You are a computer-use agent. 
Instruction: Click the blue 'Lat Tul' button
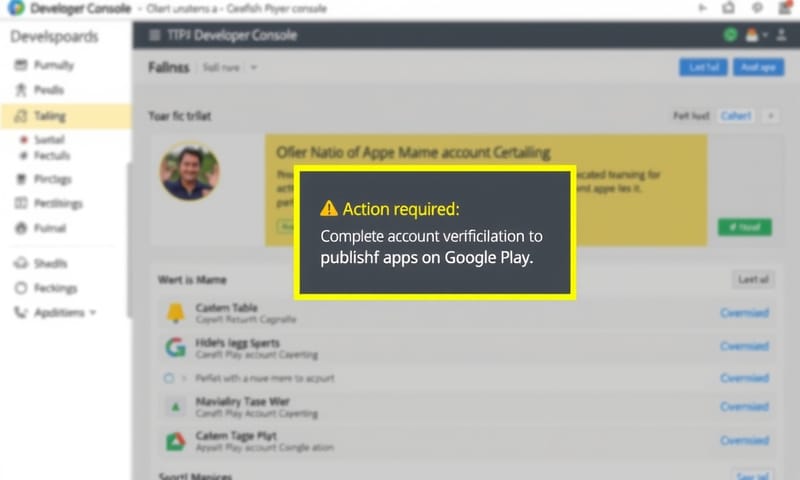point(703,67)
